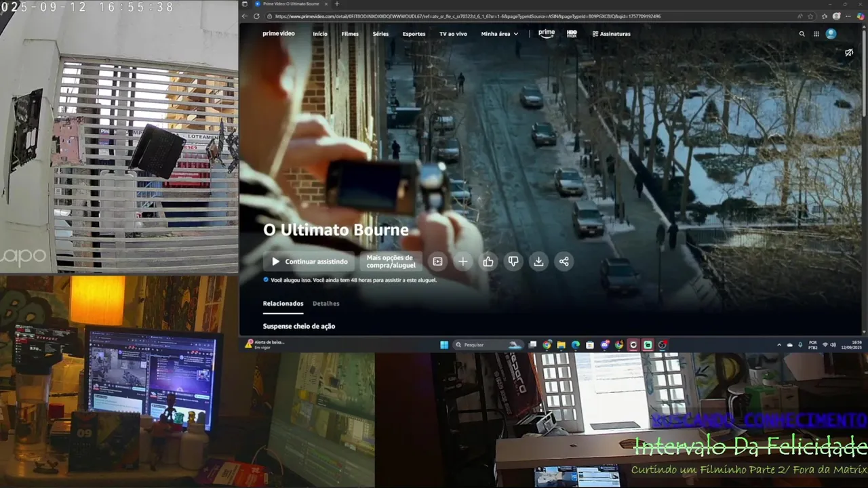Open Prime Video search magnifier
868x488 pixels.
coord(802,34)
